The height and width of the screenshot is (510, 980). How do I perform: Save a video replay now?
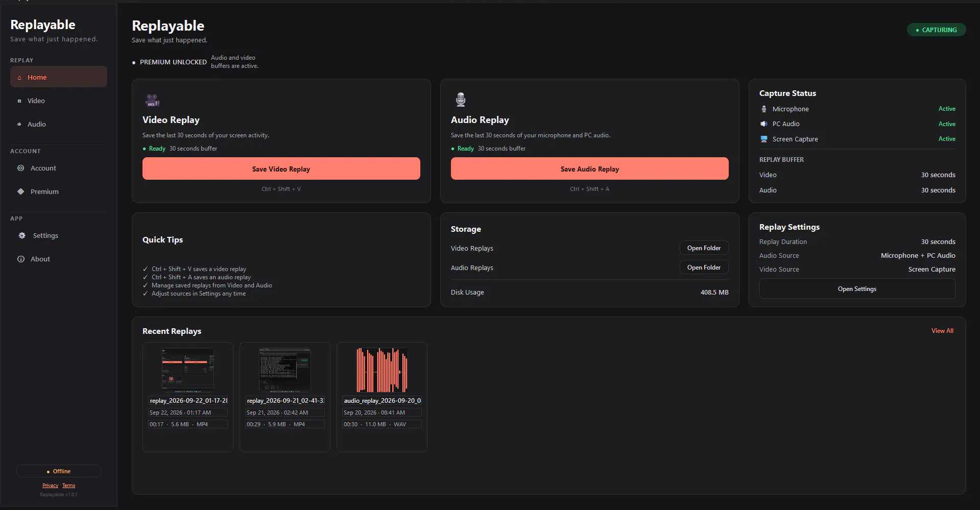click(x=281, y=168)
